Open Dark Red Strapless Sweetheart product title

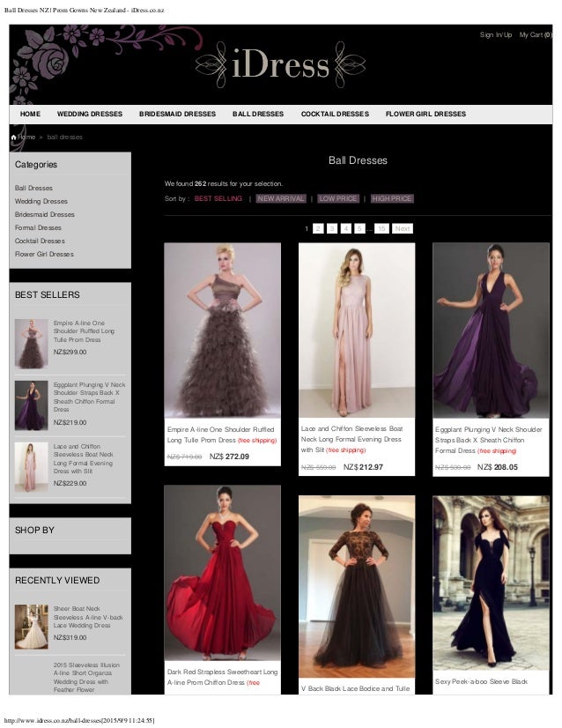point(222,677)
